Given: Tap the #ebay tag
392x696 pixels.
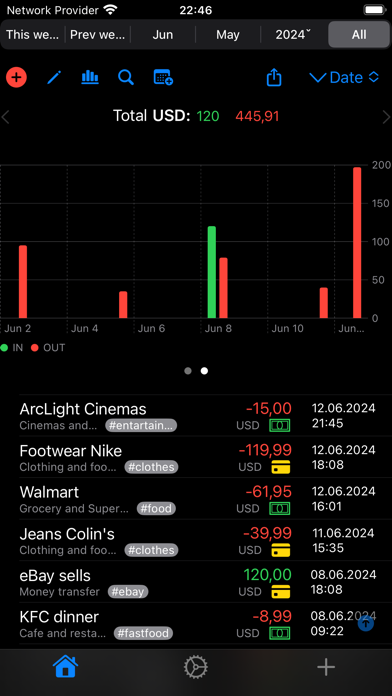Looking at the screenshot, I should (128, 591).
